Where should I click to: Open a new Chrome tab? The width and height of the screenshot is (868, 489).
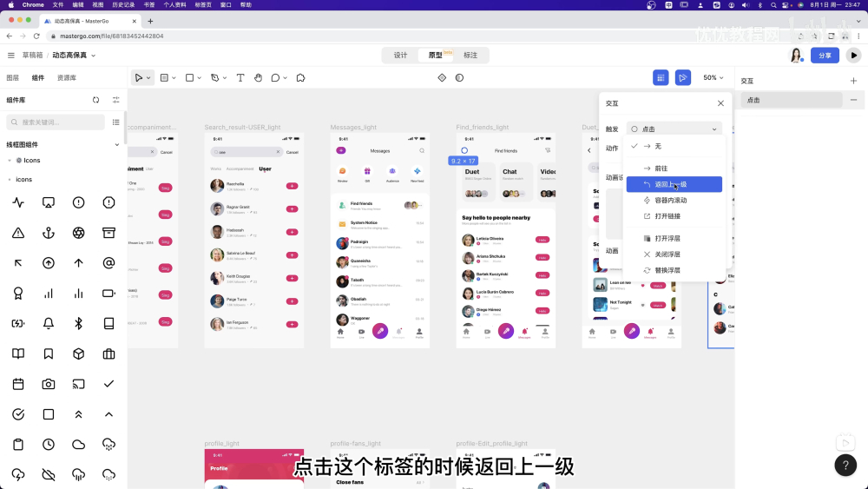(150, 21)
